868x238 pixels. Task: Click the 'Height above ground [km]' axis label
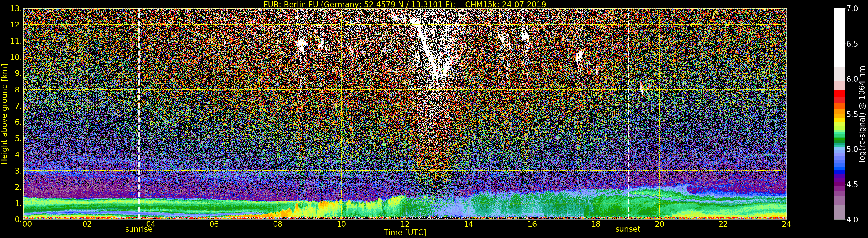point(4,114)
